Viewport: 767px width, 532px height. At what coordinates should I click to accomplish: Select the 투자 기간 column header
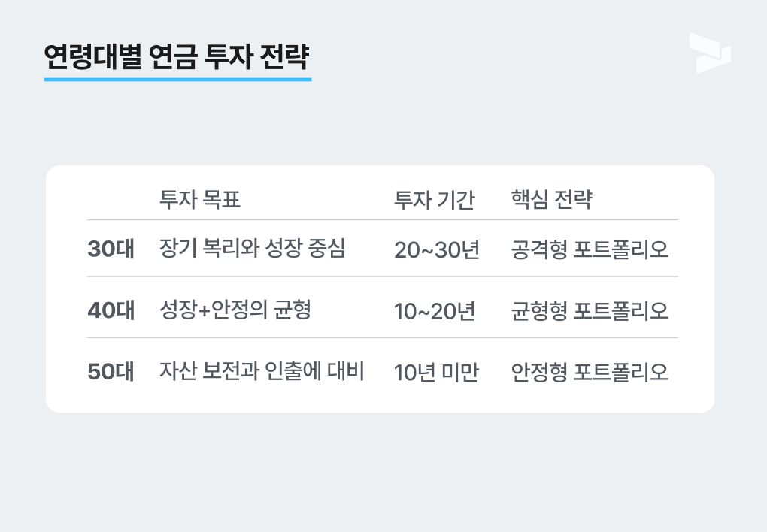click(434, 200)
